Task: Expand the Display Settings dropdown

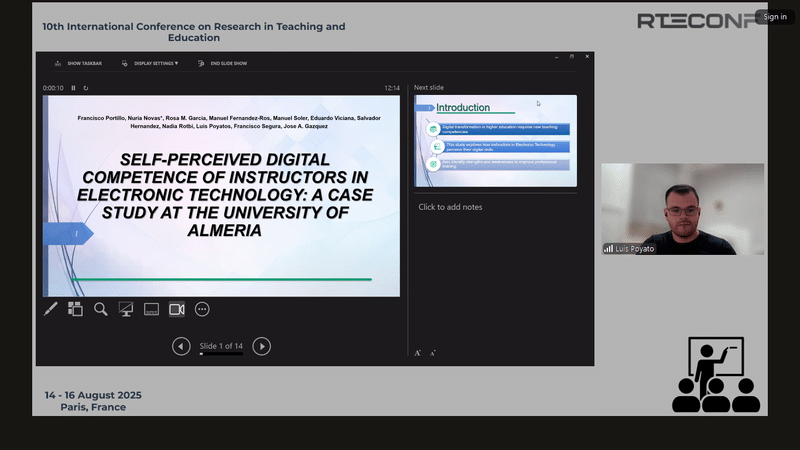Action: 150,63
